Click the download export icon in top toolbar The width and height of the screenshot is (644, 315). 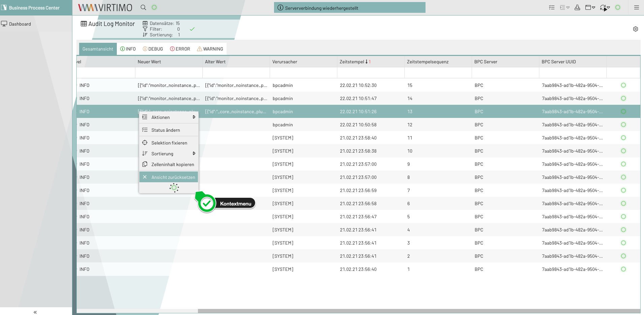point(577,7)
